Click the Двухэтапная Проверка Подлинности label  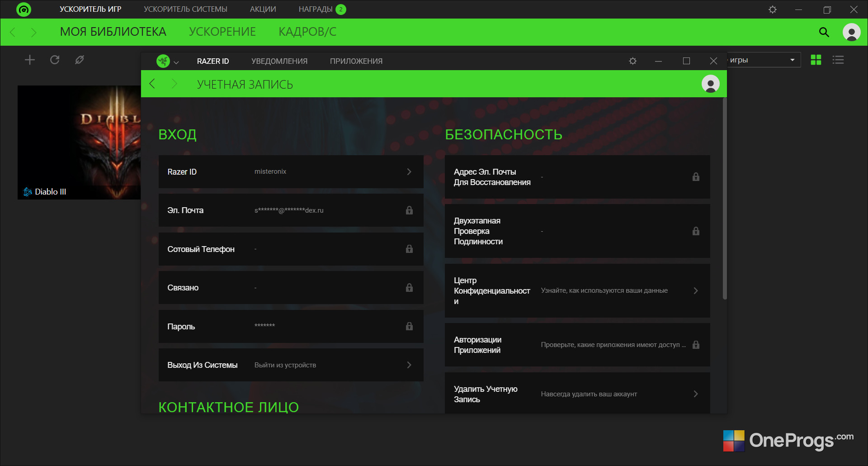tap(478, 231)
